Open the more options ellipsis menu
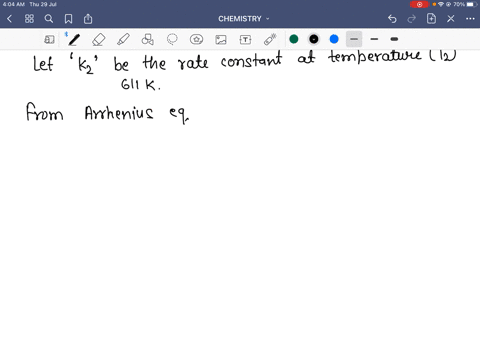 (470, 19)
